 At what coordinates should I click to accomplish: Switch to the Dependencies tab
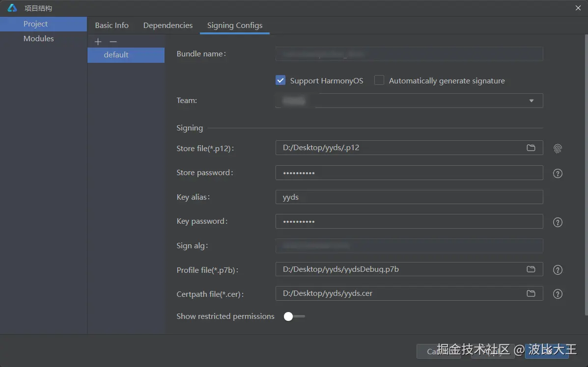tap(168, 26)
